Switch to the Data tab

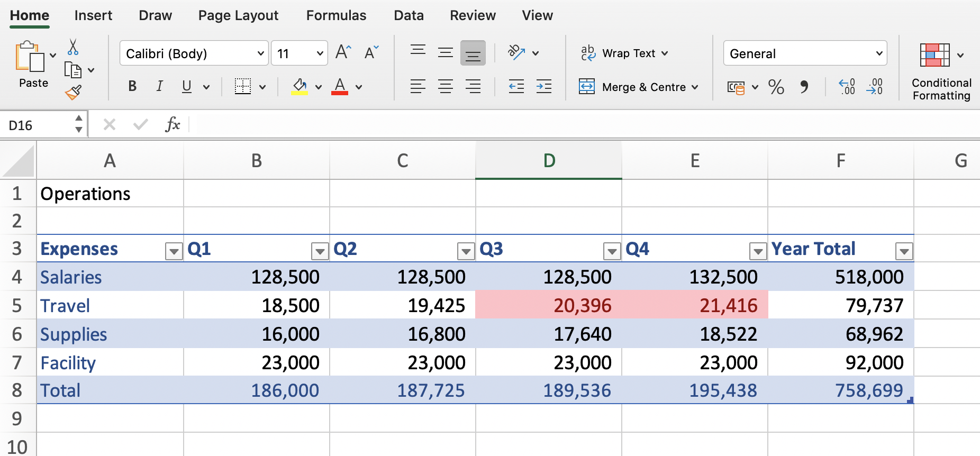[x=409, y=15]
